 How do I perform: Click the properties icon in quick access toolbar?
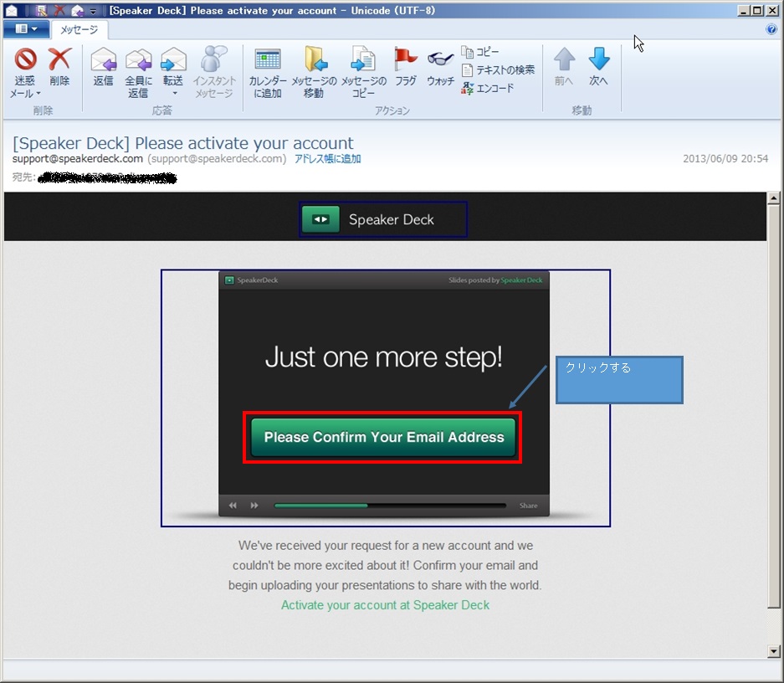click(42, 11)
